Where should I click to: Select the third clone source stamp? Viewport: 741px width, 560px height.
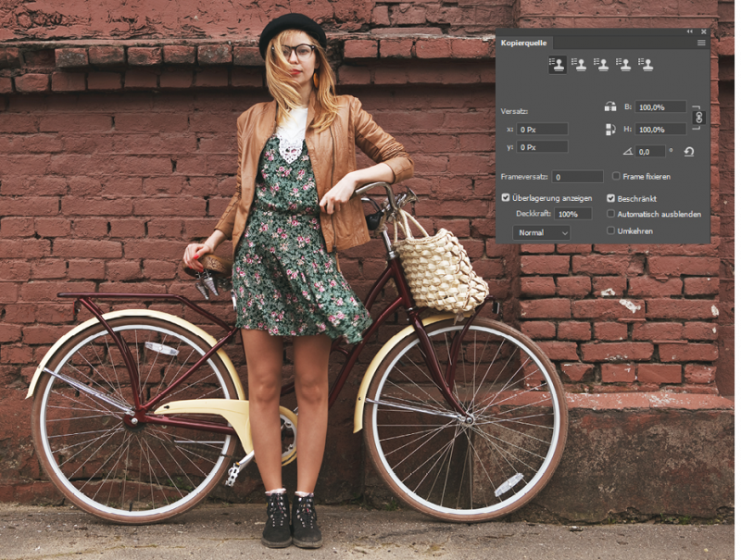601,65
